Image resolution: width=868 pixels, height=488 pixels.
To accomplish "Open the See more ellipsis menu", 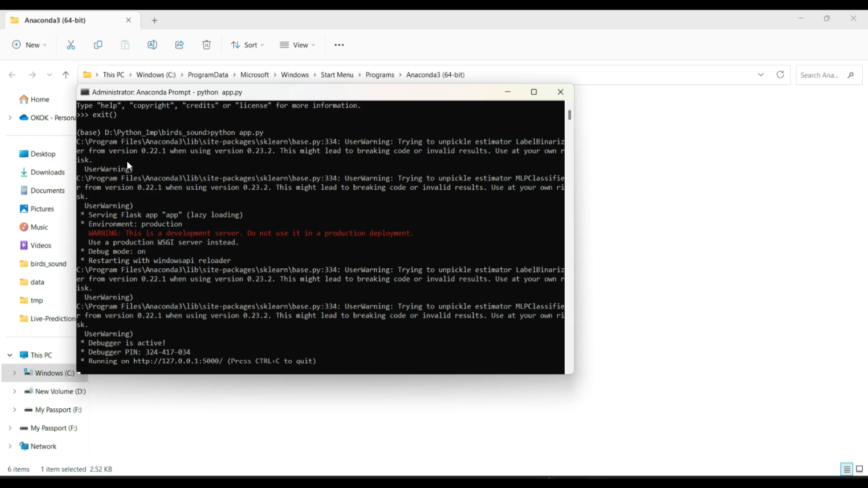I will [339, 45].
